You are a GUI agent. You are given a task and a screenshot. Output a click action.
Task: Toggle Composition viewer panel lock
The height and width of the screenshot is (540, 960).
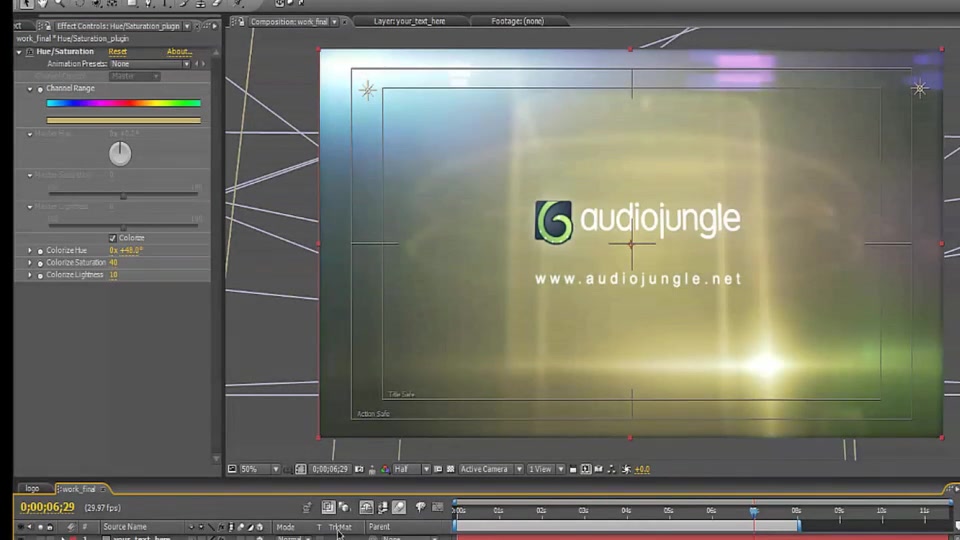pyautogui.click(x=241, y=21)
